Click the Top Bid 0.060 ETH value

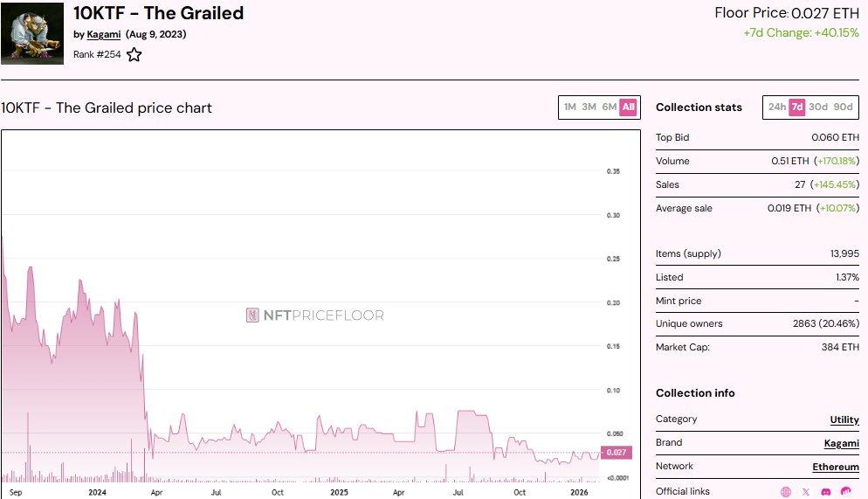836,137
